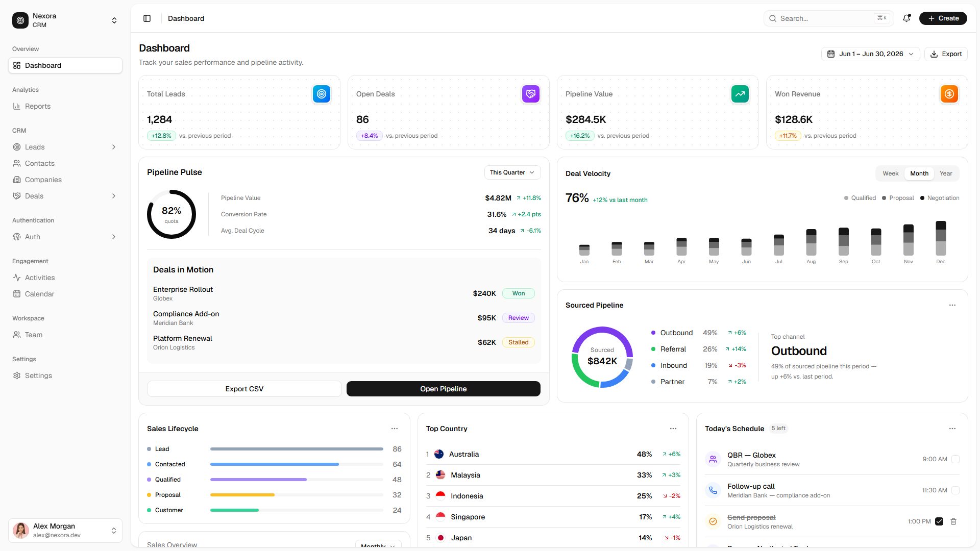Click the Proposal progress bar
980x551 pixels.
coord(297,495)
